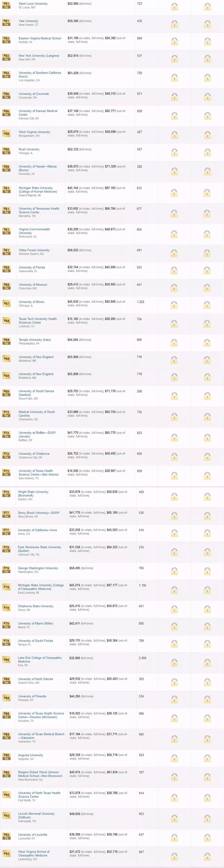Open the University of North Dakota link
This screenshot has width=224, height=868.
click(35, 679)
